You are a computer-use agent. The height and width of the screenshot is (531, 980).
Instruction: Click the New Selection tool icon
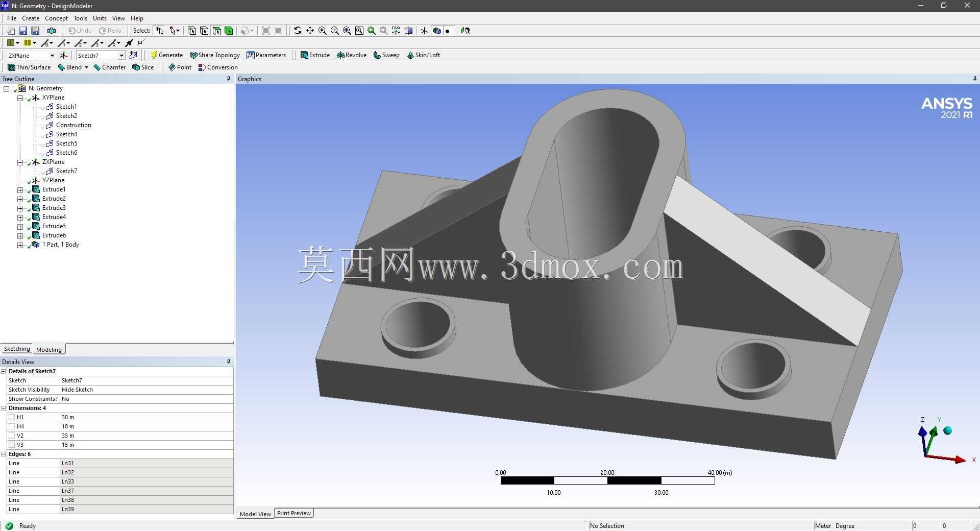(x=160, y=31)
